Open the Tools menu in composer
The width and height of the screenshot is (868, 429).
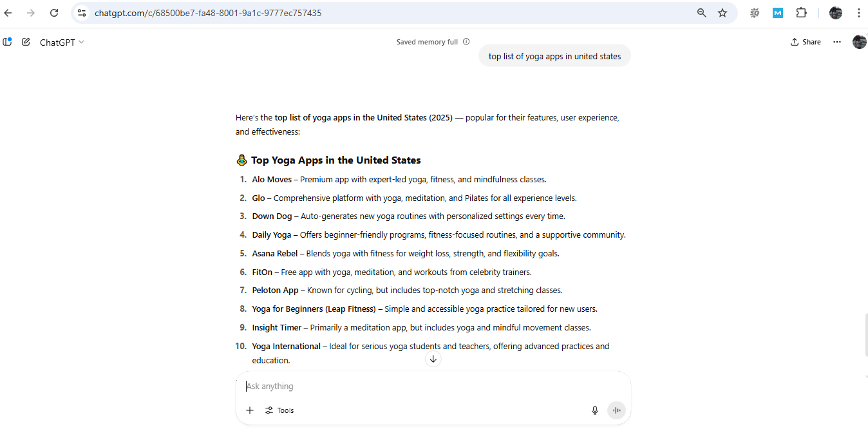click(x=279, y=410)
